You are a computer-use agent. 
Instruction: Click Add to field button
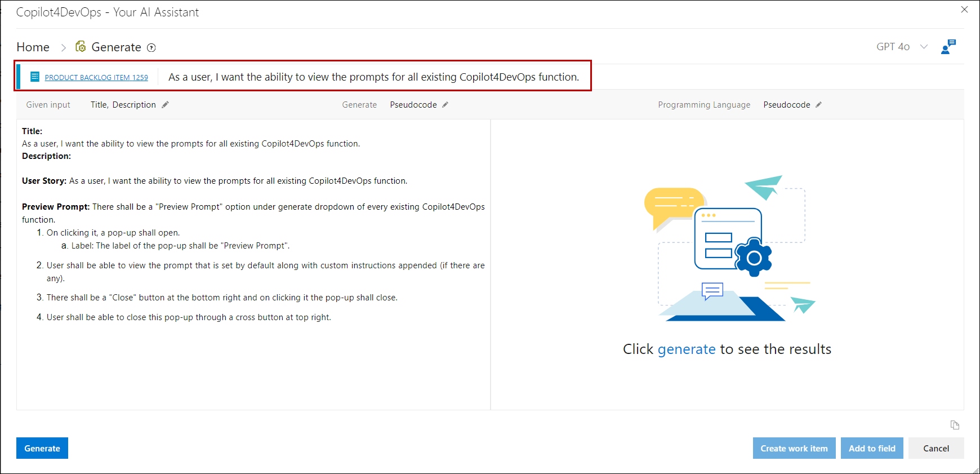[x=872, y=448]
